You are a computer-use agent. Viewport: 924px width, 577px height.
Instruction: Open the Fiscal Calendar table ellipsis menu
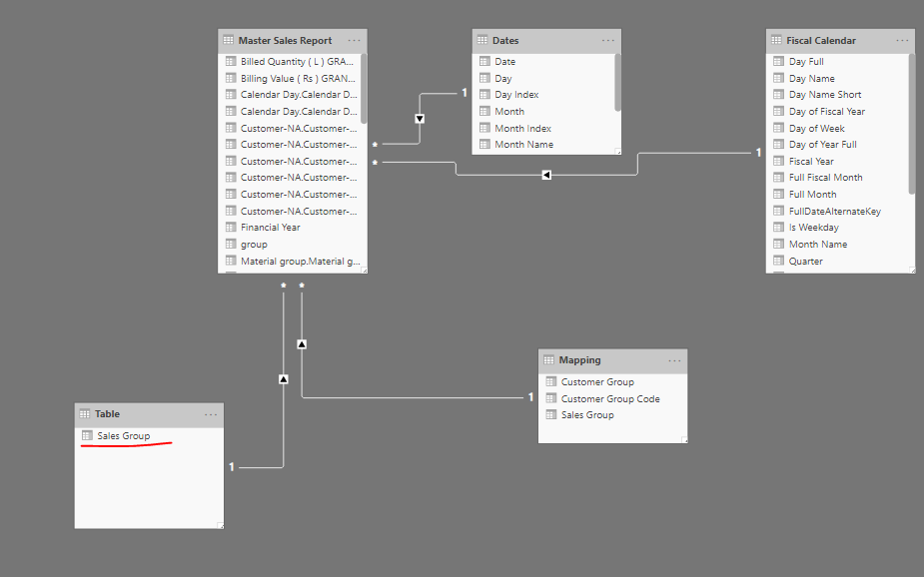pos(902,41)
